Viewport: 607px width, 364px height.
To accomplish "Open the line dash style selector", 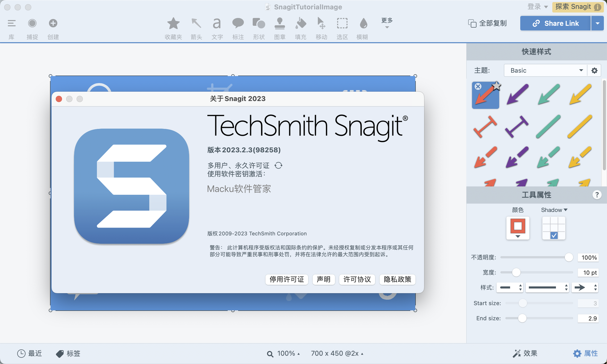I will tap(547, 287).
